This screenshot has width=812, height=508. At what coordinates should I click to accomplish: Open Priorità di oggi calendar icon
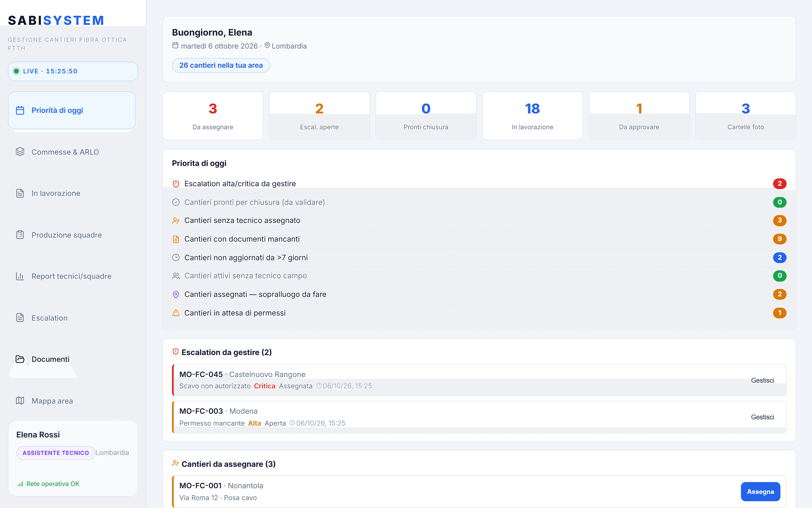click(x=20, y=110)
